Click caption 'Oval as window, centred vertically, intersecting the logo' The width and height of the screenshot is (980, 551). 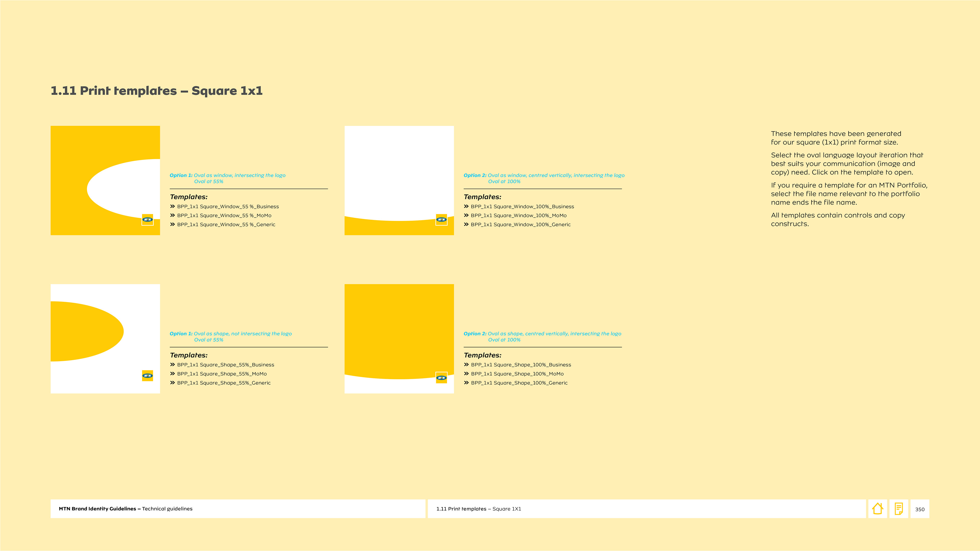(x=556, y=175)
